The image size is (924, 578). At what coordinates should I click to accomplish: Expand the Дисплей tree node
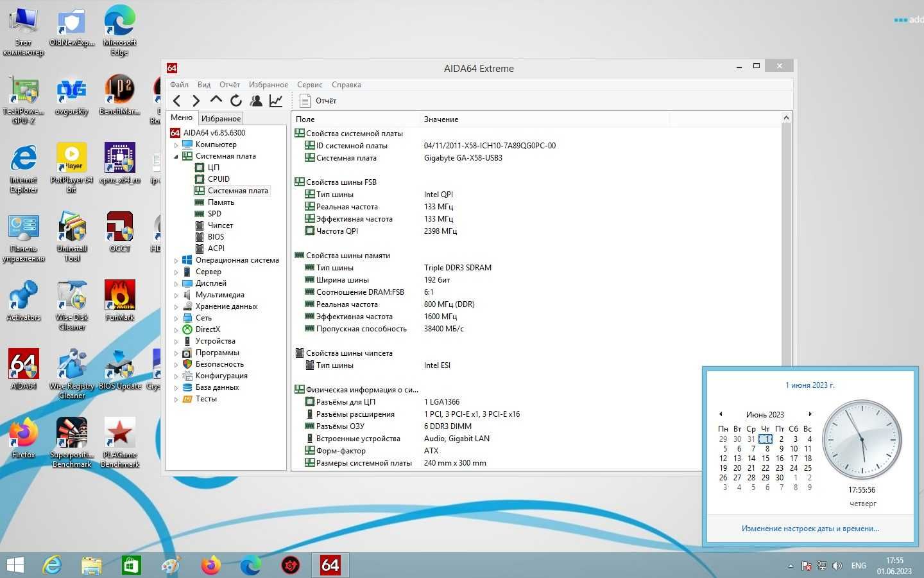176,283
